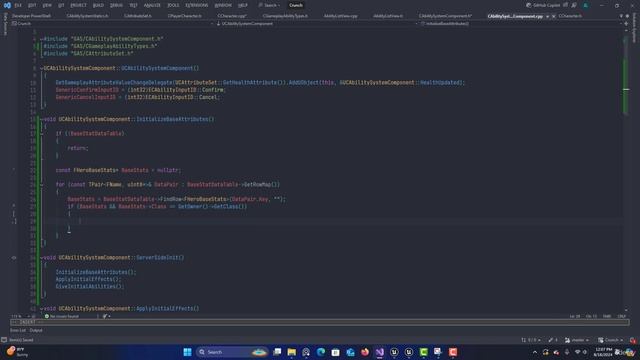The image size is (640, 360).
Task: Open Microsoft Edge from the taskbar
Action: pos(321,352)
